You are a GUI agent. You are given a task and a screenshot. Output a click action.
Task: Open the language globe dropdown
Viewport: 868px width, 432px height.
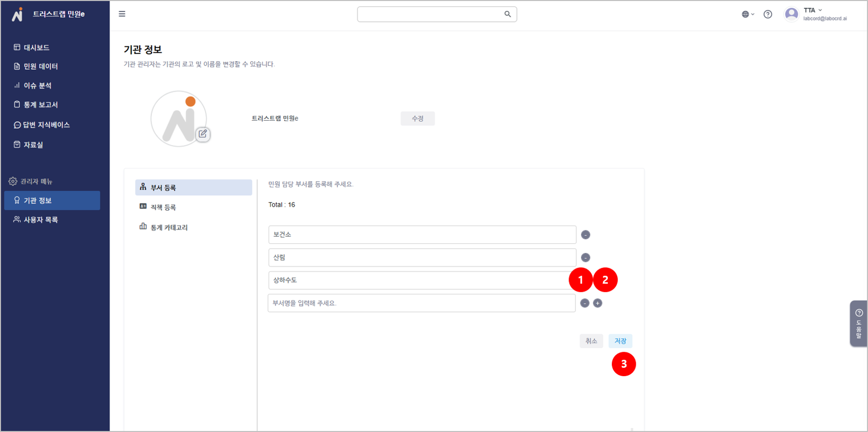[x=748, y=14]
